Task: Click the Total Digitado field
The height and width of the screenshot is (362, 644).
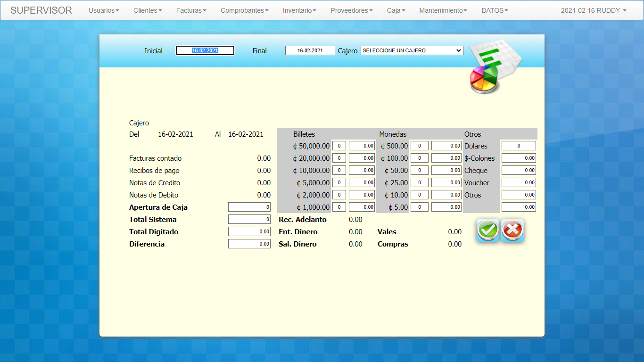Action: click(x=249, y=231)
